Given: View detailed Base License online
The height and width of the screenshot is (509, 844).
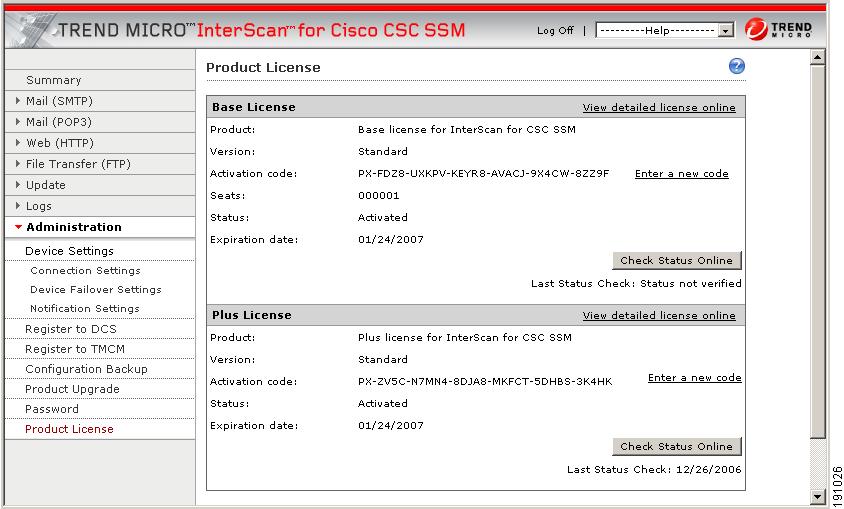Looking at the screenshot, I should pos(659,108).
